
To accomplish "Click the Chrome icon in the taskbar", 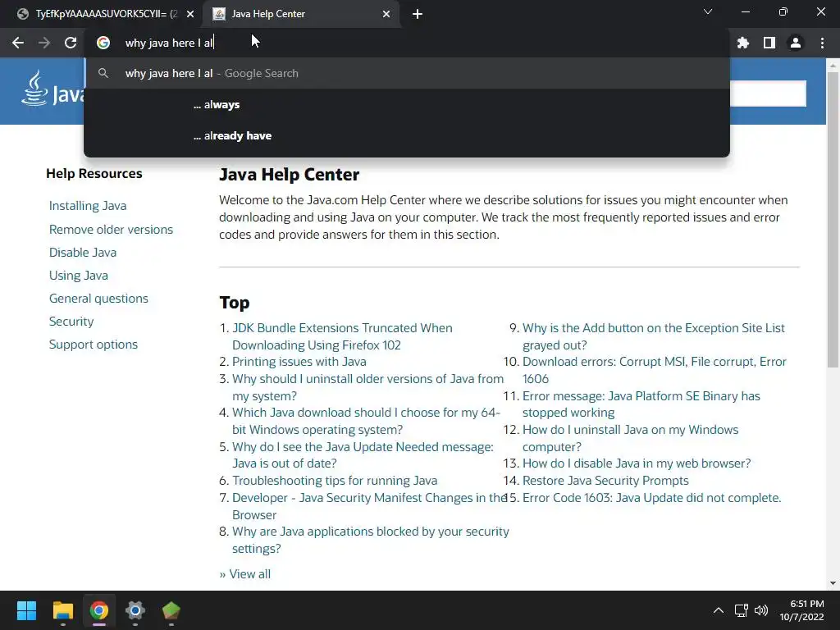I will 98,610.
